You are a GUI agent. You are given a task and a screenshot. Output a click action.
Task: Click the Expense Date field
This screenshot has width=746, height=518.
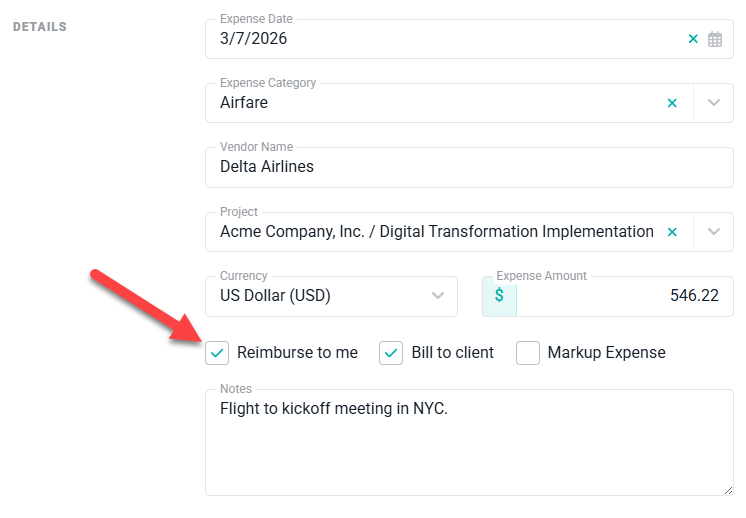[440, 40]
